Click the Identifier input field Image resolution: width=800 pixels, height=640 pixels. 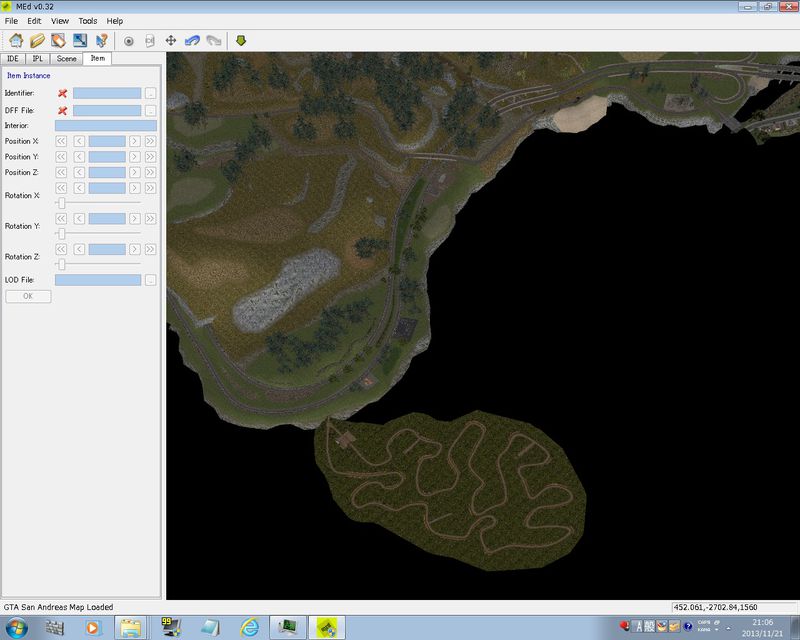tap(107, 93)
